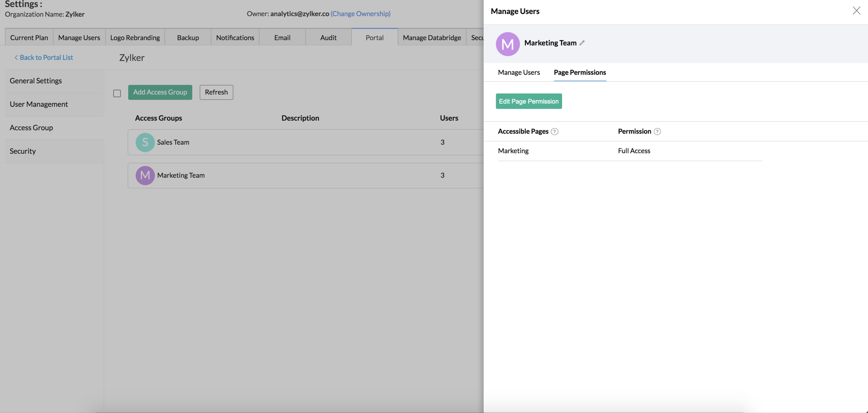Close the Manage Users panel
Screen dimensions: 868x413
856,11
